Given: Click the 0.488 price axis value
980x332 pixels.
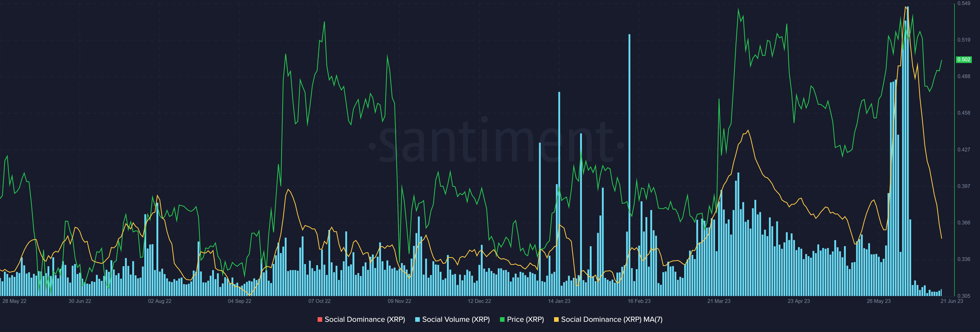Looking at the screenshot, I should click(x=964, y=77).
